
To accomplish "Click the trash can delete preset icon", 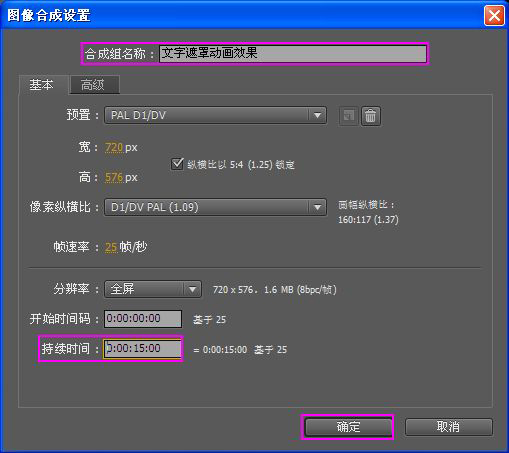I will point(371,116).
